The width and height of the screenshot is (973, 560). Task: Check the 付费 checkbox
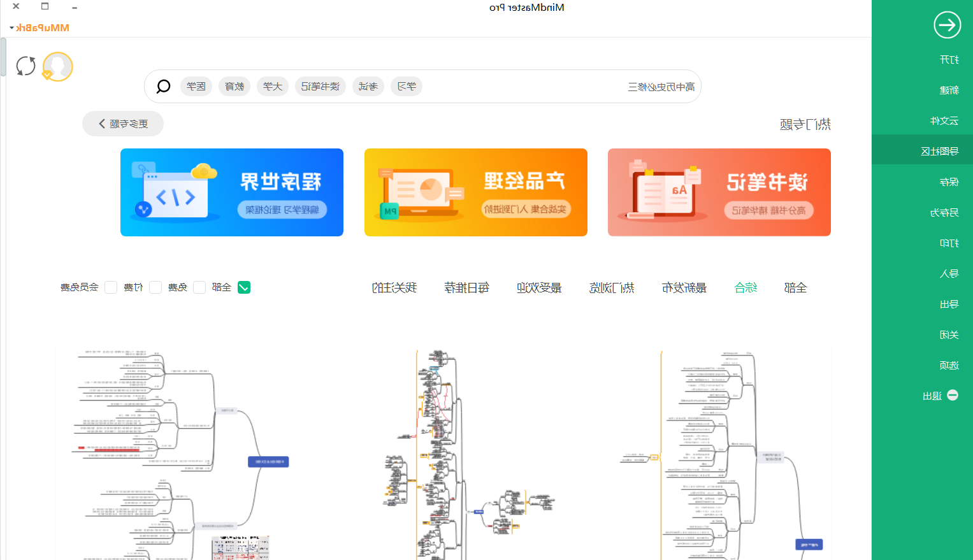155,287
